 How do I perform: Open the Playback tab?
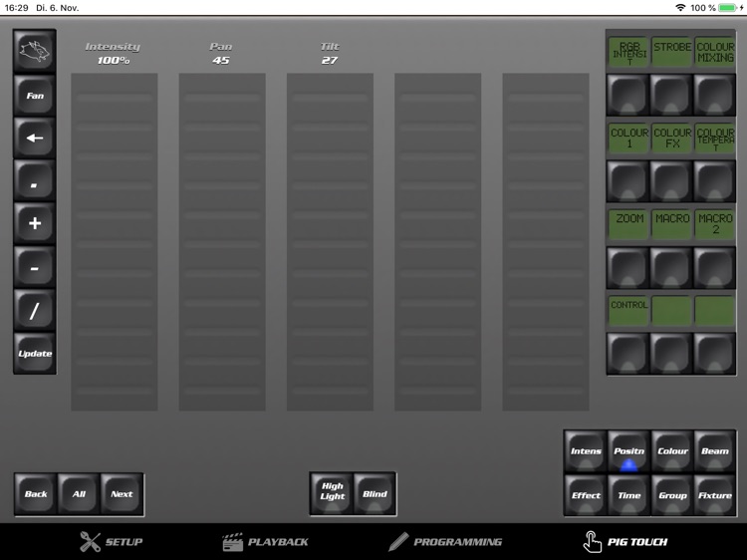coord(265,542)
